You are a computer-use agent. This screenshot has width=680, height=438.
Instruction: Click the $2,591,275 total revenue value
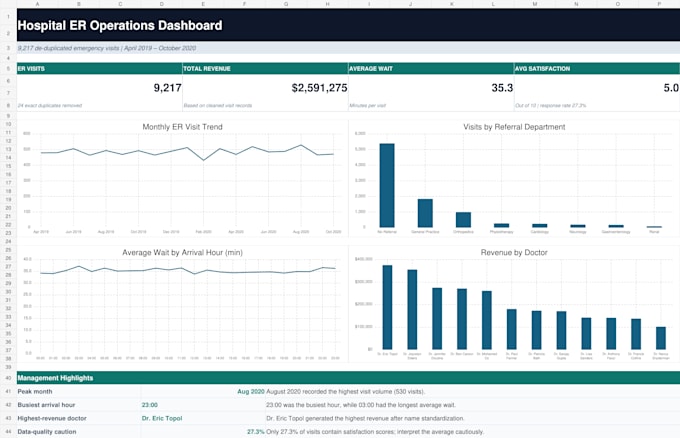[319, 88]
